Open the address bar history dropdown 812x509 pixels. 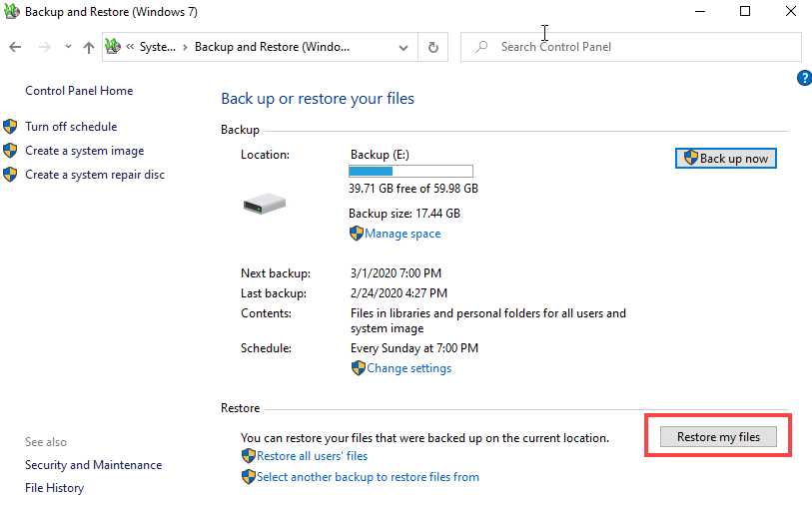pyautogui.click(x=403, y=47)
